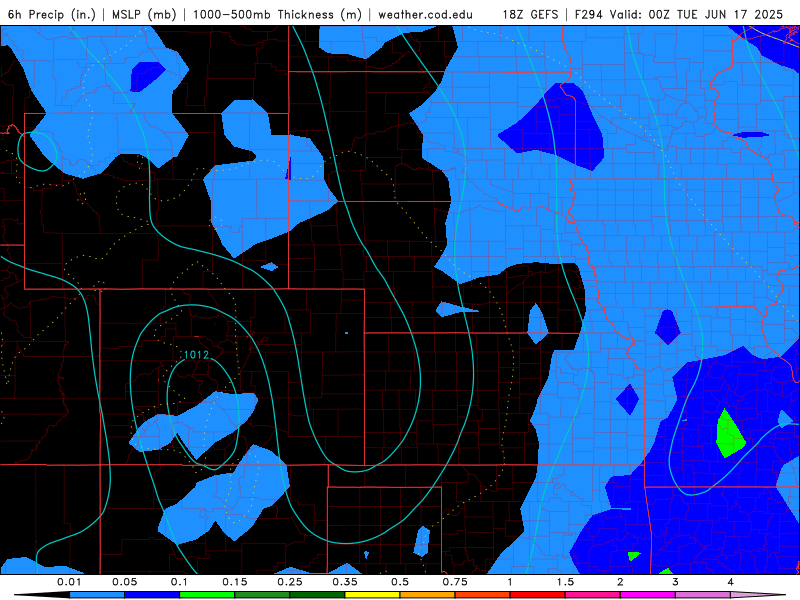Click the 0.25 colorbar tick label
The width and height of the screenshot is (800, 600).
(290, 582)
